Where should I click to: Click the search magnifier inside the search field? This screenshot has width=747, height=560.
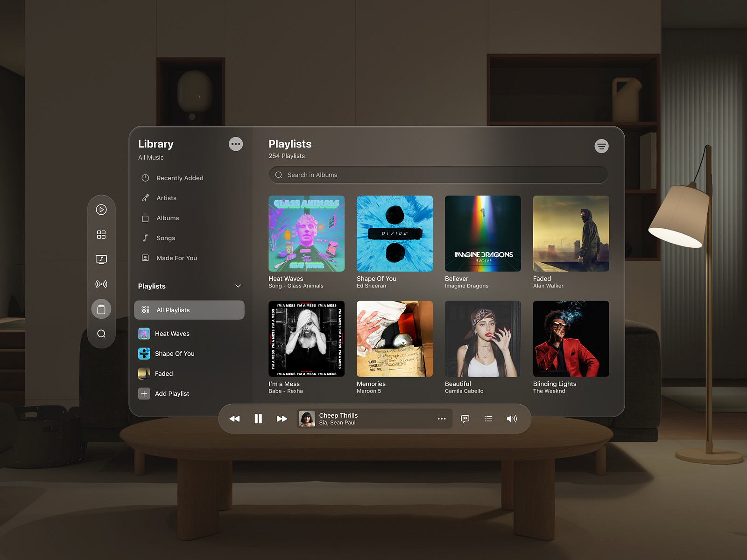click(279, 175)
